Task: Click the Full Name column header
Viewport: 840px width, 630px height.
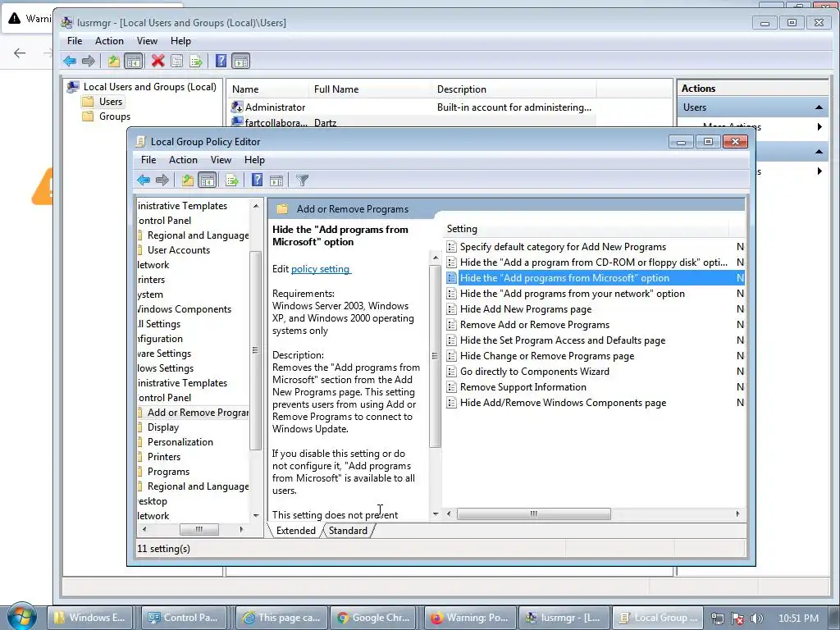Action: pos(370,89)
